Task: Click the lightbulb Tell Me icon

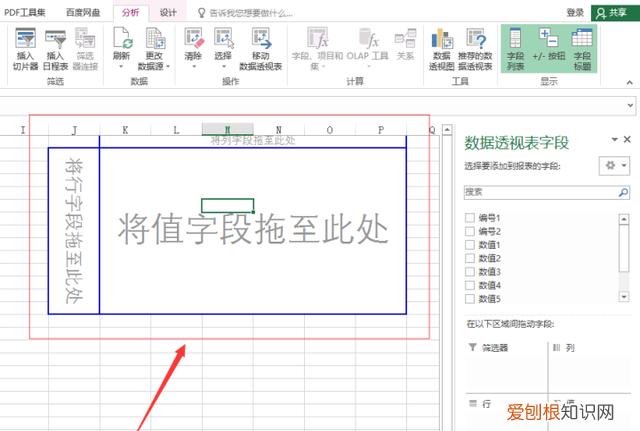Action: (201, 13)
